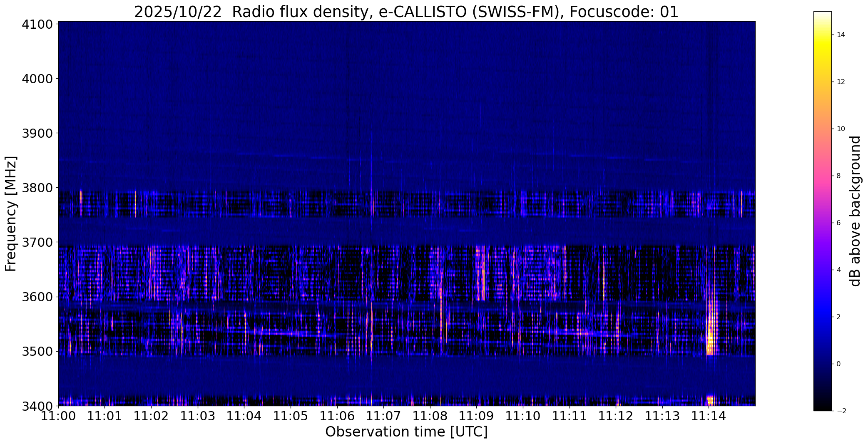The image size is (868, 444).
Task: Click the 3500 frequency tick label
Action: 37,351
